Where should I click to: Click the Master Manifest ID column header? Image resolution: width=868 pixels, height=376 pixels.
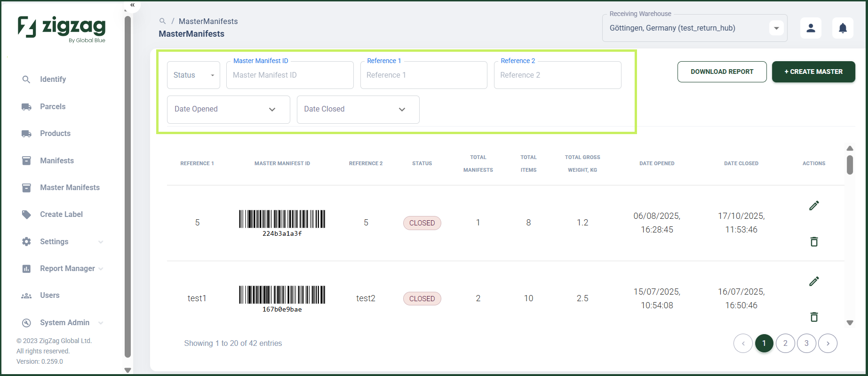pyautogui.click(x=282, y=163)
